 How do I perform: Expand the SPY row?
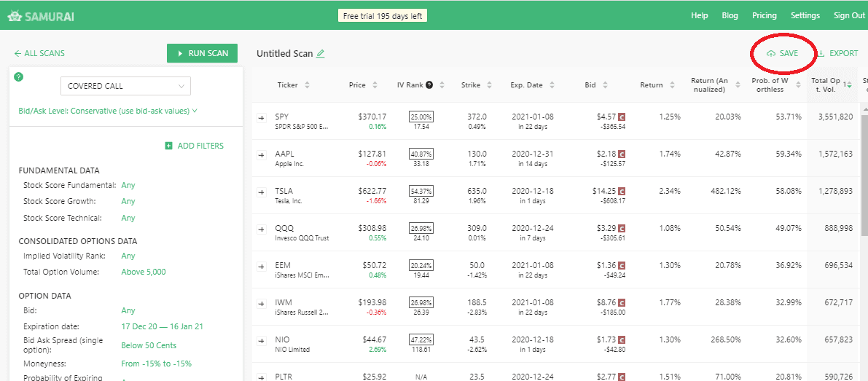tap(262, 117)
